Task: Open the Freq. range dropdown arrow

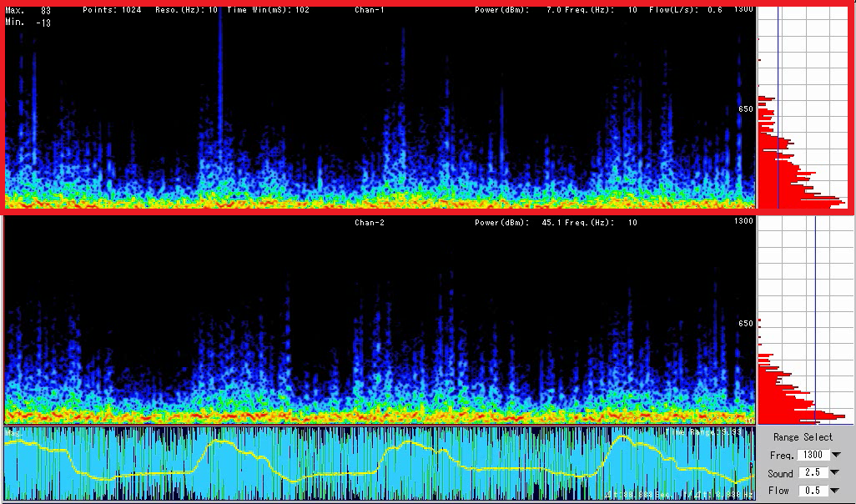Action: [836, 455]
